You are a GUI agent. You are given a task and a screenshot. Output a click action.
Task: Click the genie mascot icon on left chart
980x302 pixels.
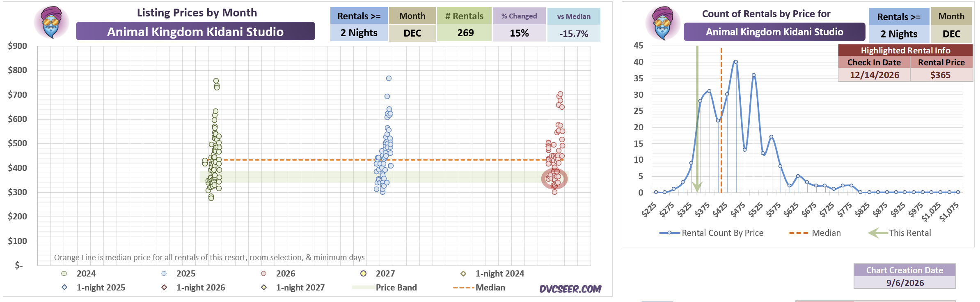[x=52, y=23]
